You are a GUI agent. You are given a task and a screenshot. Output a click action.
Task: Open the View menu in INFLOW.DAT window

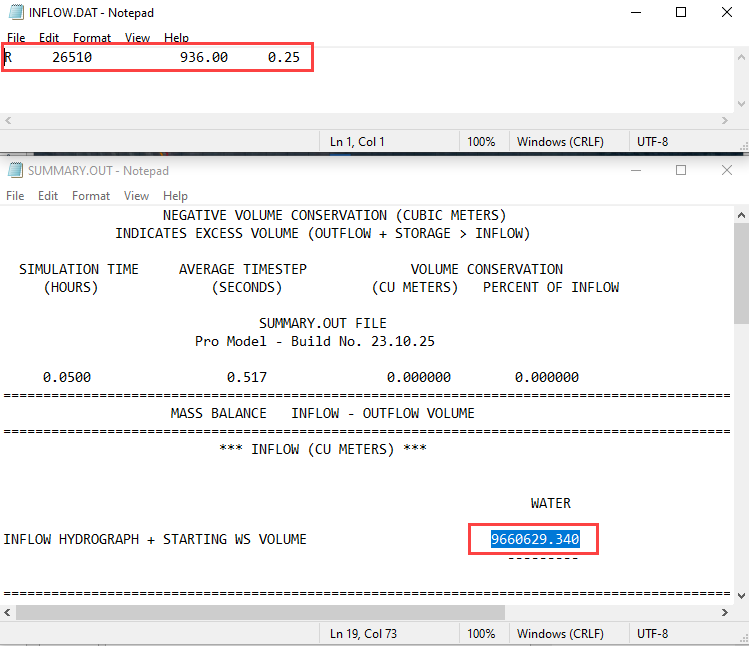coord(137,38)
